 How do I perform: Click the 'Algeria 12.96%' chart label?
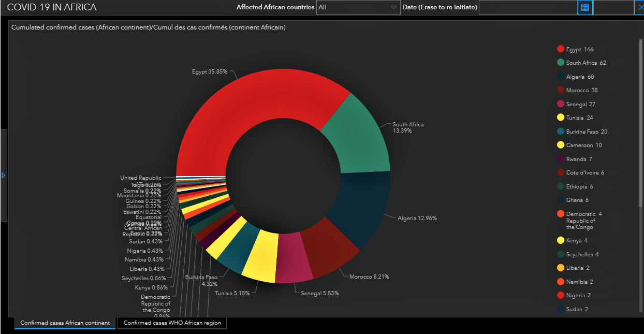click(417, 218)
